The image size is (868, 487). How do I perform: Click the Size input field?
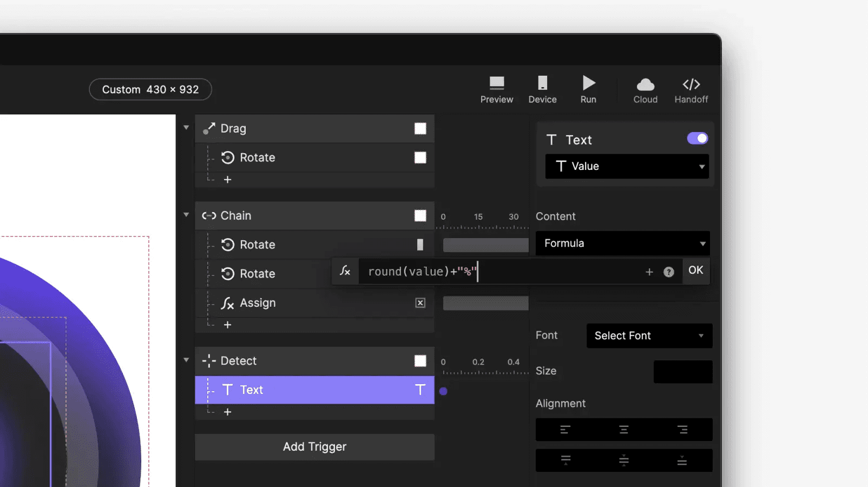coord(683,372)
